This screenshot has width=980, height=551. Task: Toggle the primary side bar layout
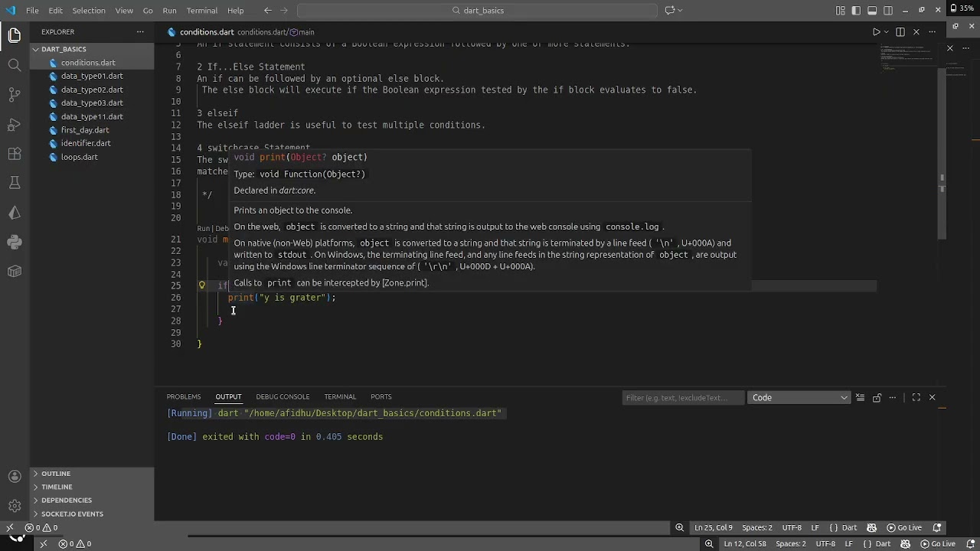tap(856, 11)
